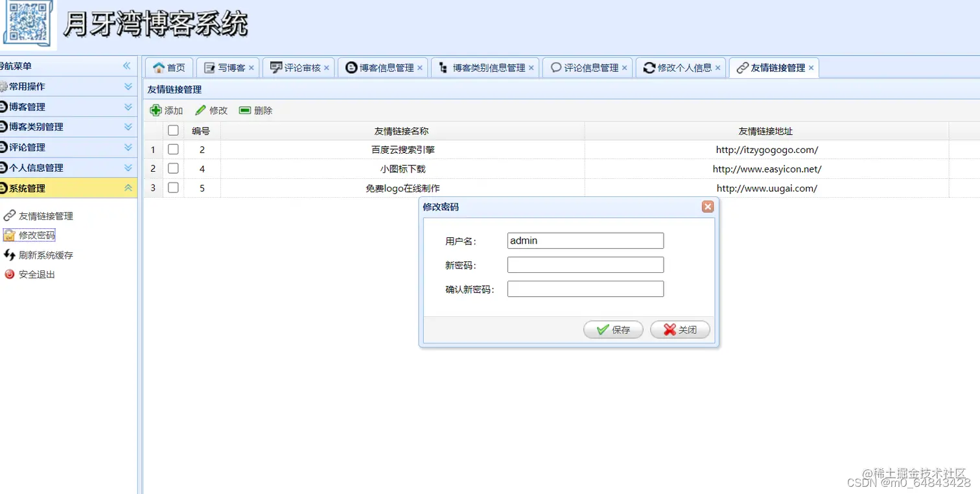Click the 百度云搜索引擎 name cell
Image resolution: width=980 pixels, height=494 pixels.
402,149
